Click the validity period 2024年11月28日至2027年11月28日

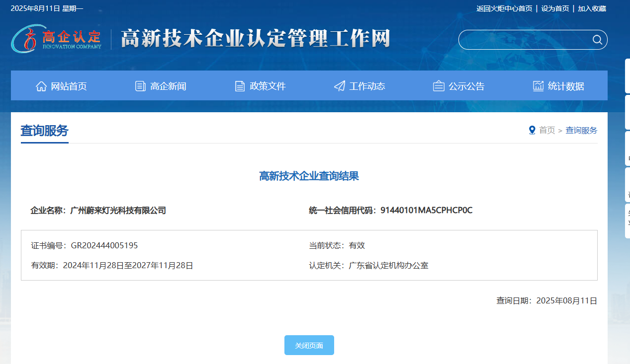[x=128, y=266]
